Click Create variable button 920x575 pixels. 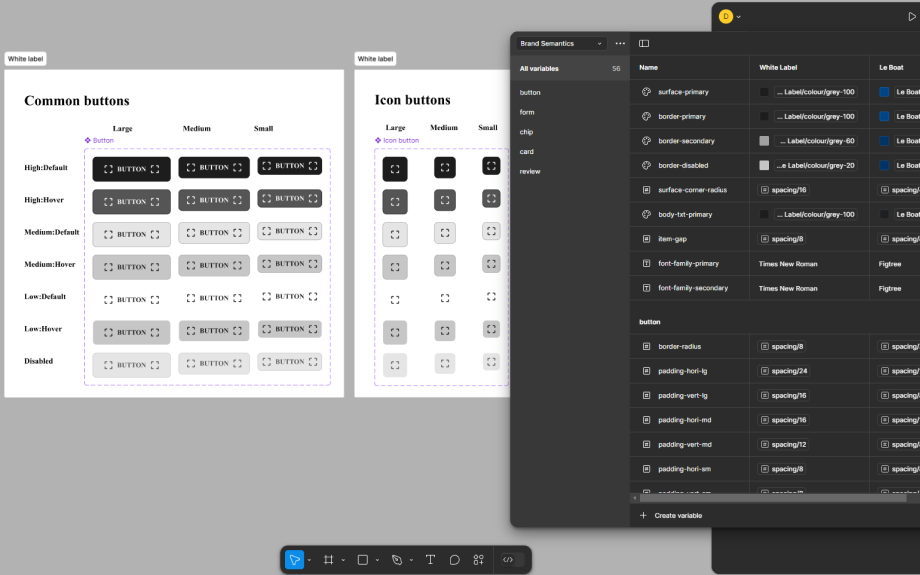click(672, 516)
